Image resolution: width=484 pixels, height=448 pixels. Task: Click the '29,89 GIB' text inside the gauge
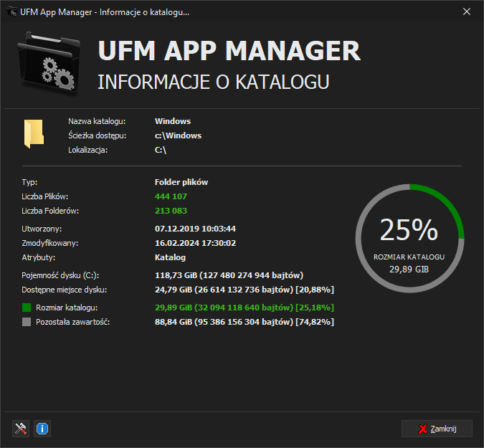click(409, 270)
